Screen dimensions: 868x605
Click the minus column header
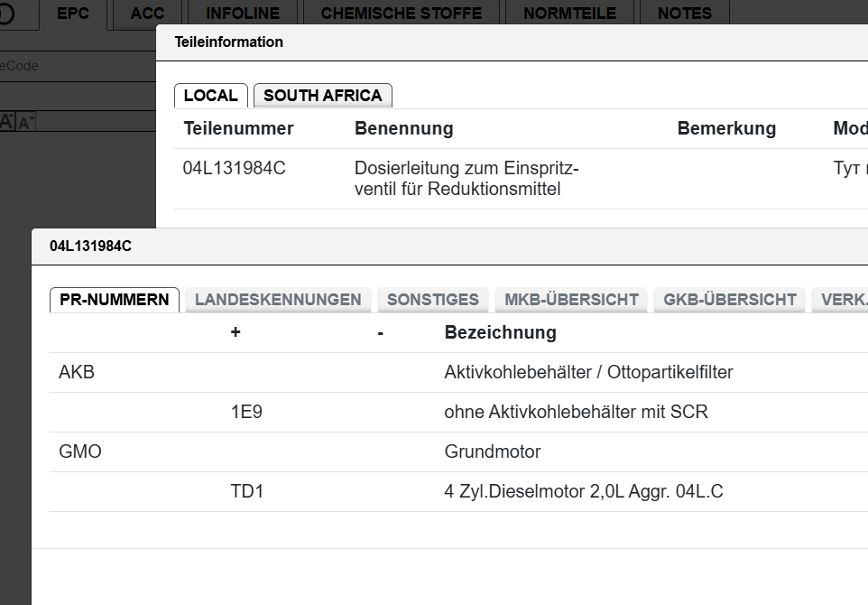click(380, 333)
